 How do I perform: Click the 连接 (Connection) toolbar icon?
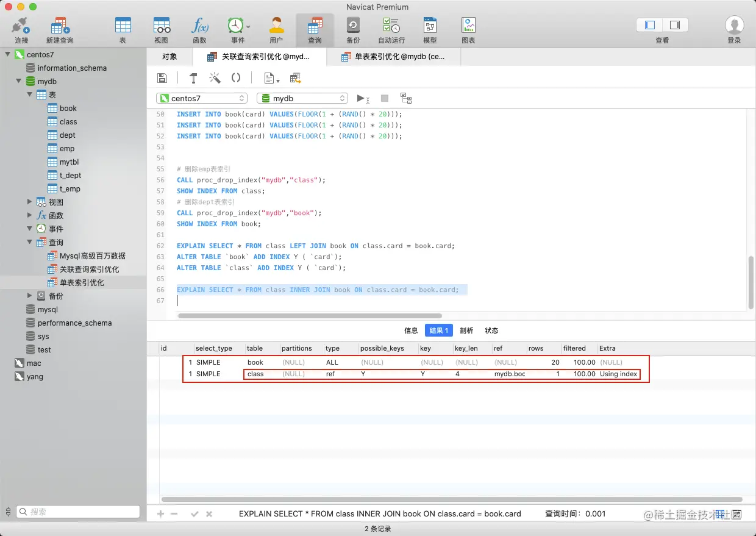click(x=21, y=26)
